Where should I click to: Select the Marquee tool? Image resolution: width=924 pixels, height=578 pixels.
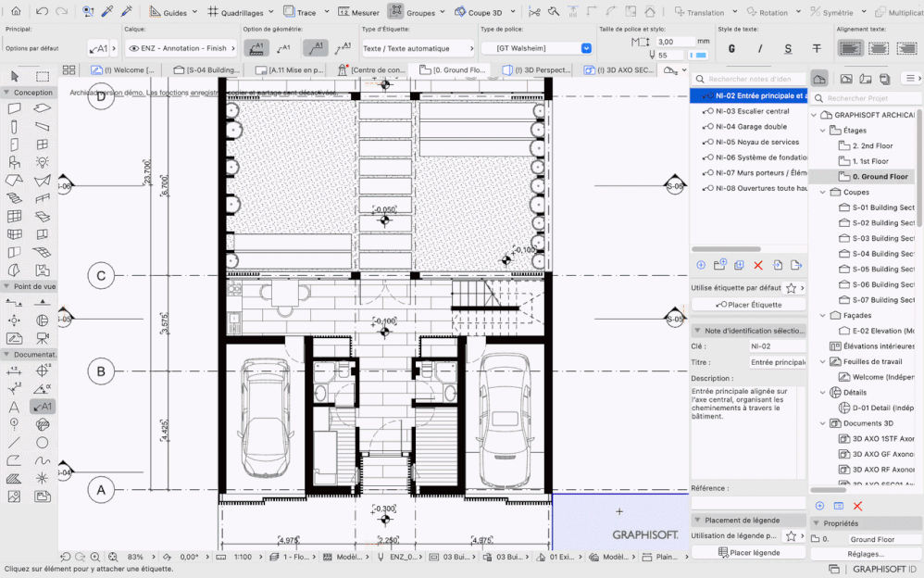pos(42,76)
